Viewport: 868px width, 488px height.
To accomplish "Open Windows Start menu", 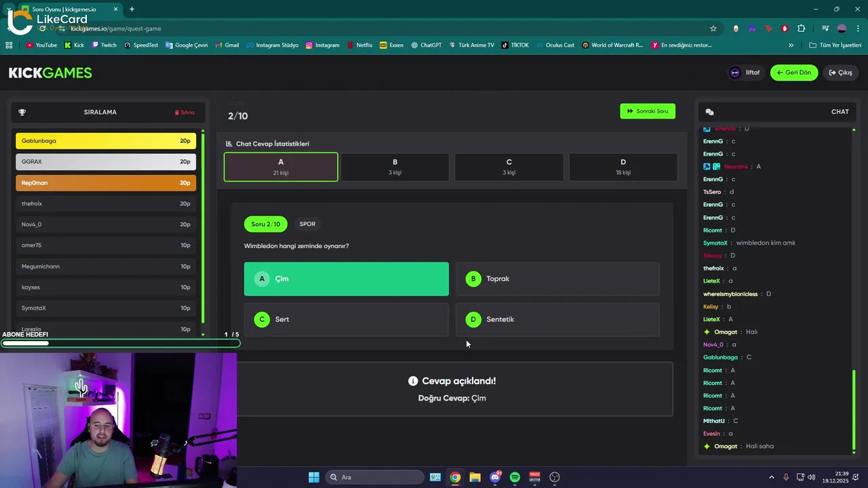I will tap(314, 477).
